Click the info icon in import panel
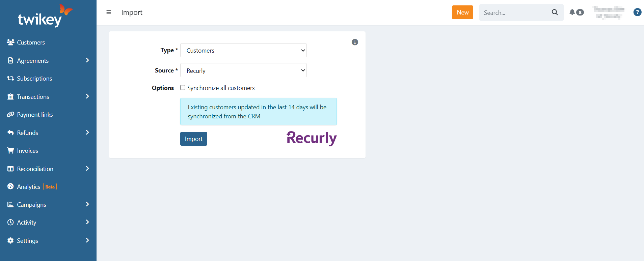Viewport: 644px width, 261px height. tap(355, 42)
